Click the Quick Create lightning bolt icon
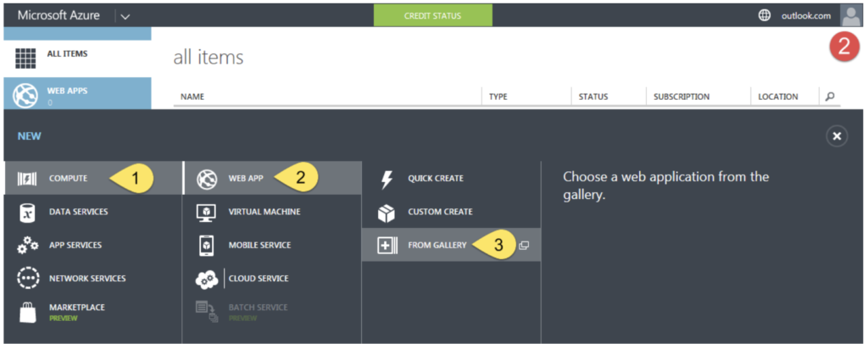The width and height of the screenshot is (868, 349). coord(387,180)
